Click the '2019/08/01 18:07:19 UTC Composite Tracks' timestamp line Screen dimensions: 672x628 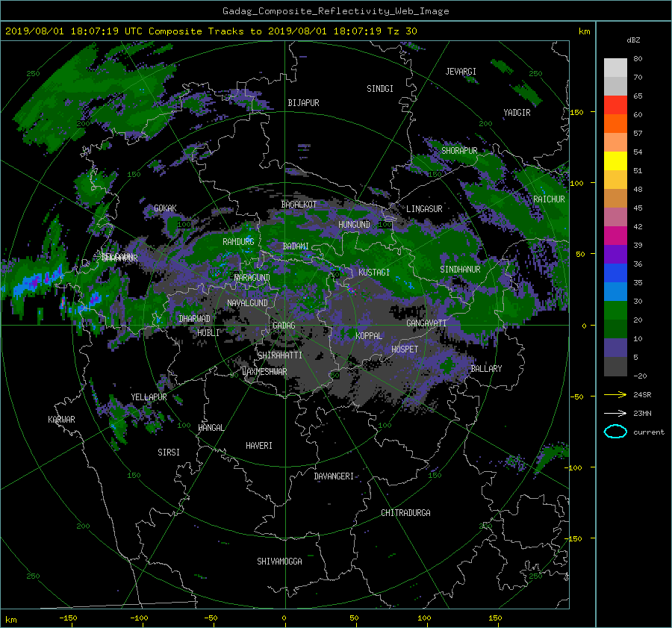click(x=211, y=31)
